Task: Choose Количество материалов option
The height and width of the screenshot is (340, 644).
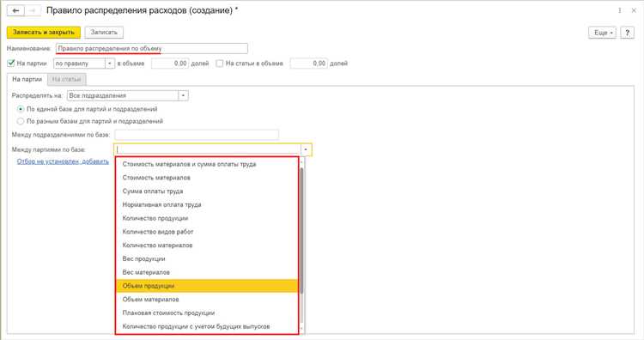Action: 207,246
